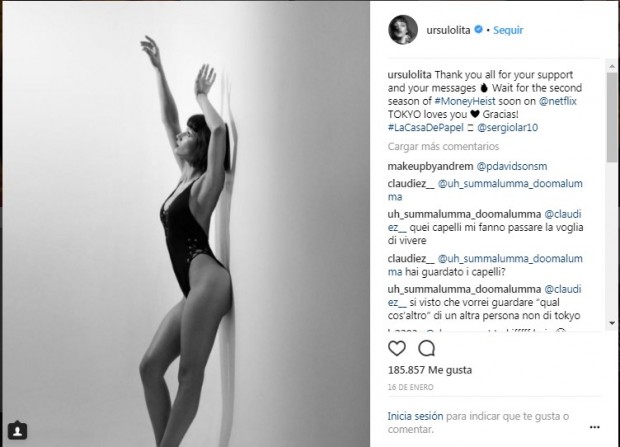The width and height of the screenshot is (620, 447).
Task: Click Inicia sesión to log in
Action: (415, 416)
